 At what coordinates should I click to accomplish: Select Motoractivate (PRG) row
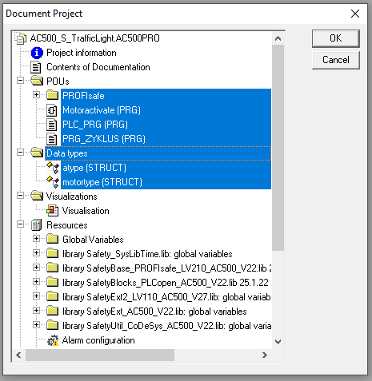pos(166,110)
